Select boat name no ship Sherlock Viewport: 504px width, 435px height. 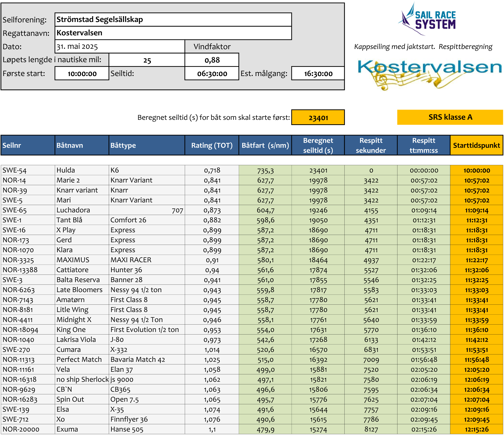tap(82, 380)
